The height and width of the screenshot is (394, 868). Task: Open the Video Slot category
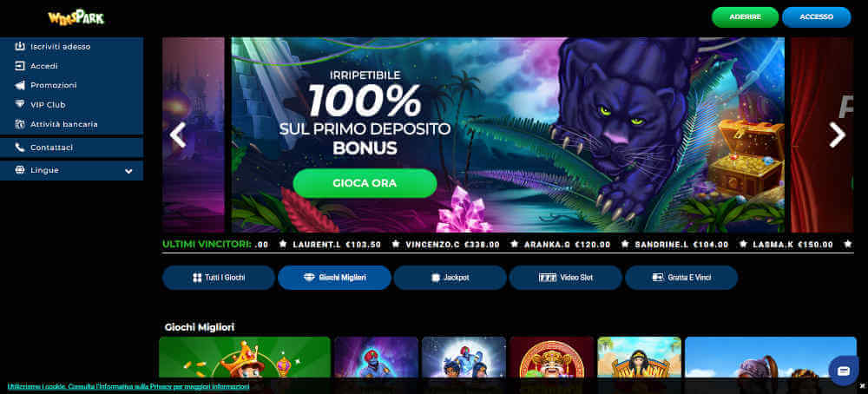tap(565, 278)
